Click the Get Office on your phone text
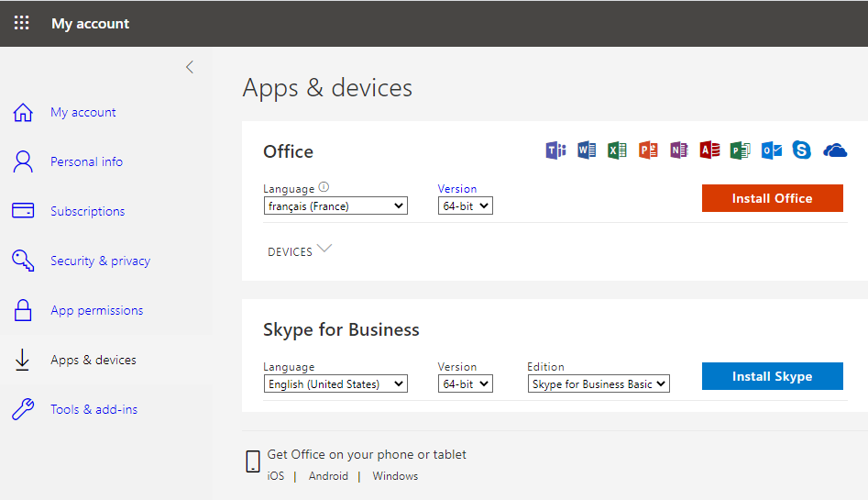Viewport: 868px width, 500px height. point(367,454)
